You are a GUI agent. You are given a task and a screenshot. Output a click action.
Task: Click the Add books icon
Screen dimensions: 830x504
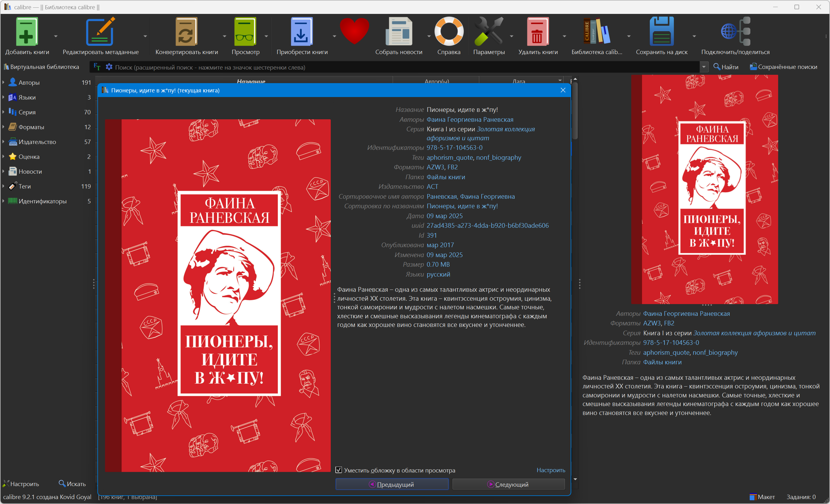click(x=27, y=32)
